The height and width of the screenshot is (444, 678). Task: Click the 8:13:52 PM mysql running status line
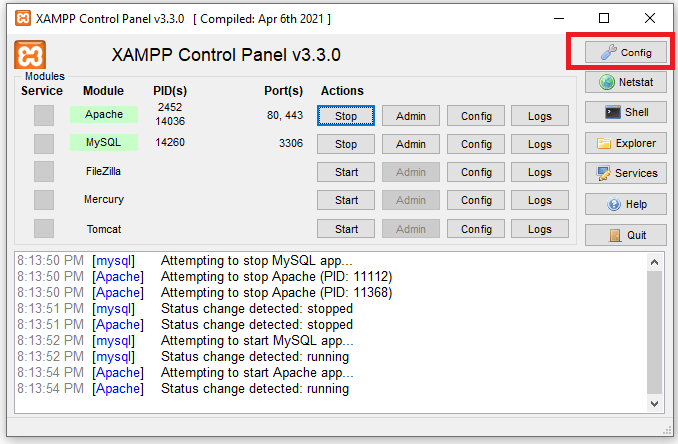pyautogui.click(x=183, y=357)
